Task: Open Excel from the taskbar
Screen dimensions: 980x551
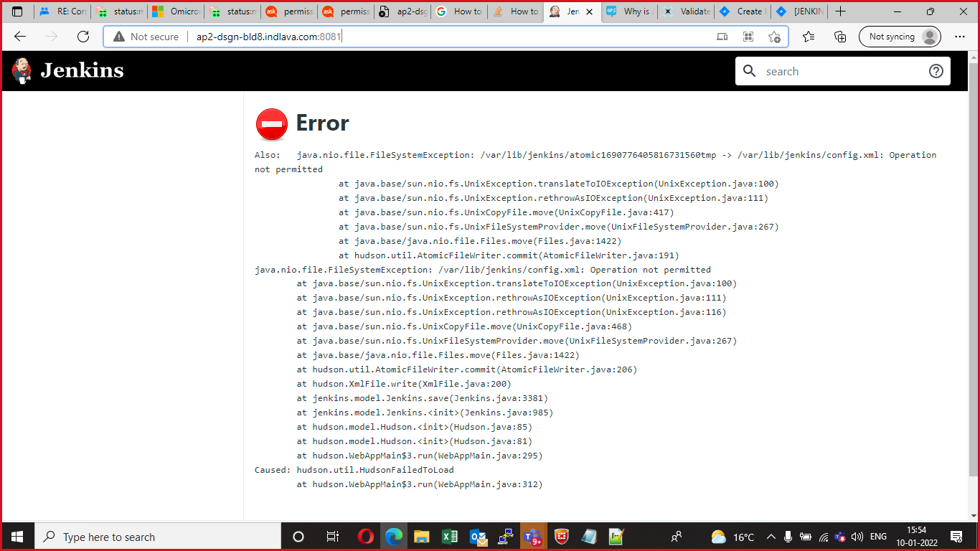Action: tap(449, 537)
